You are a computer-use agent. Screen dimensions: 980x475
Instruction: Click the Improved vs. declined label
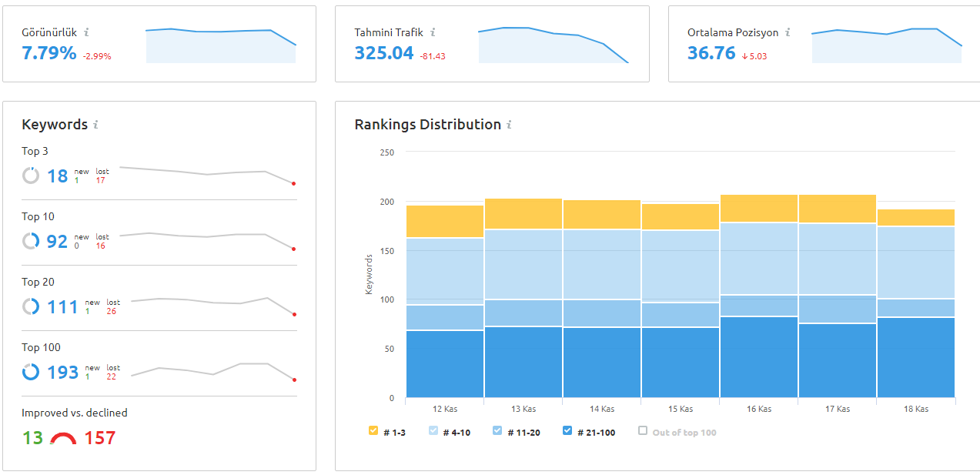click(x=75, y=413)
